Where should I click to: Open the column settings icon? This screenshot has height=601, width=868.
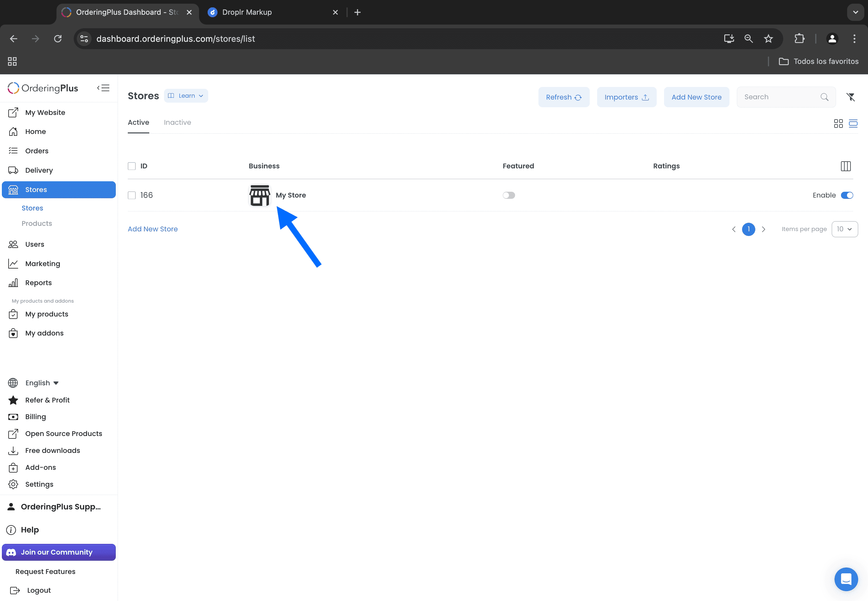(x=845, y=166)
